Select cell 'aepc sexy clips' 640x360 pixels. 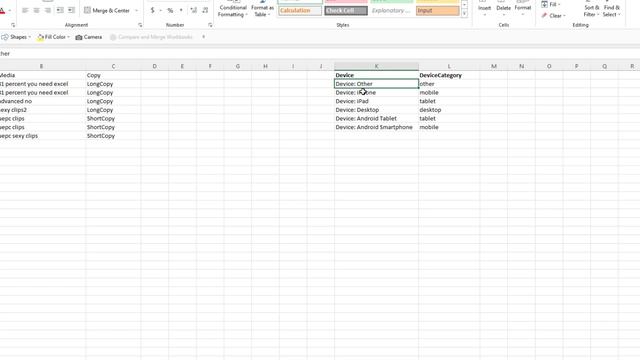coord(43,136)
